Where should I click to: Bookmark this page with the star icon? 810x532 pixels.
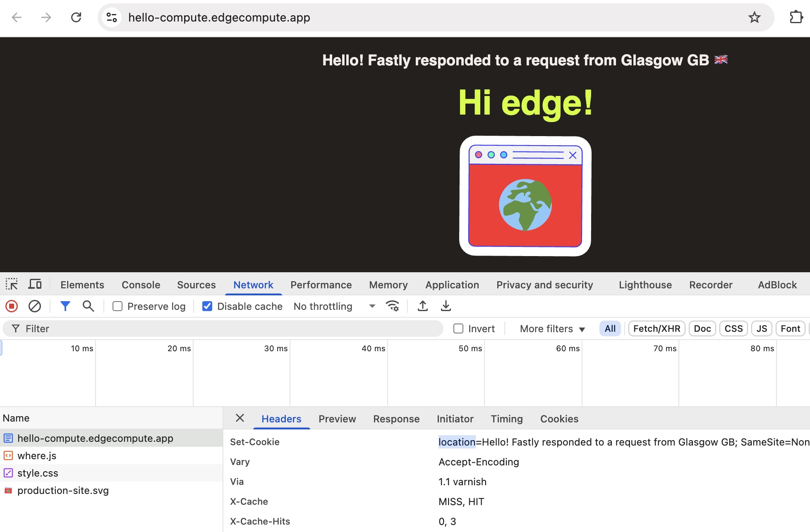(754, 17)
